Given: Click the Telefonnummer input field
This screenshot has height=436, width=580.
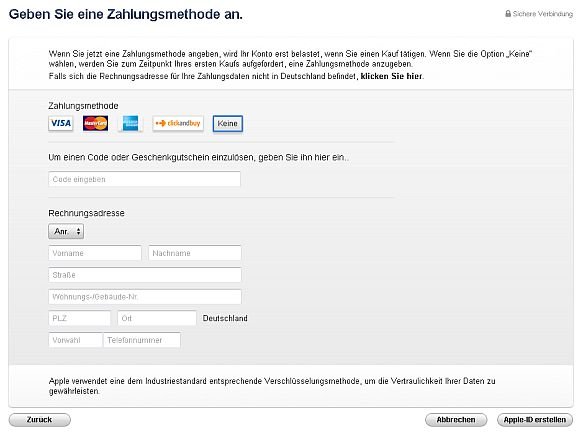Looking at the screenshot, I should (x=142, y=340).
